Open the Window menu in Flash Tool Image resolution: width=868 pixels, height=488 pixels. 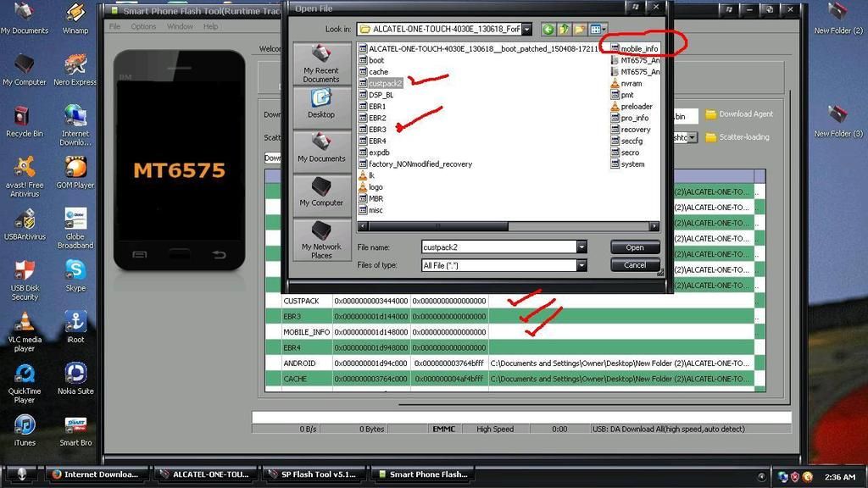[x=180, y=26]
